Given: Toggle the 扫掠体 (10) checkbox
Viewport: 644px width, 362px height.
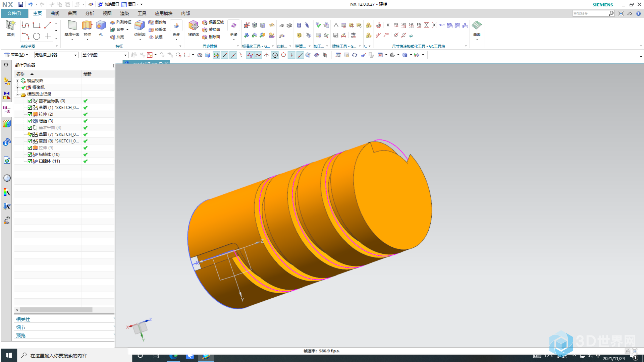Looking at the screenshot, I should click(x=30, y=155).
